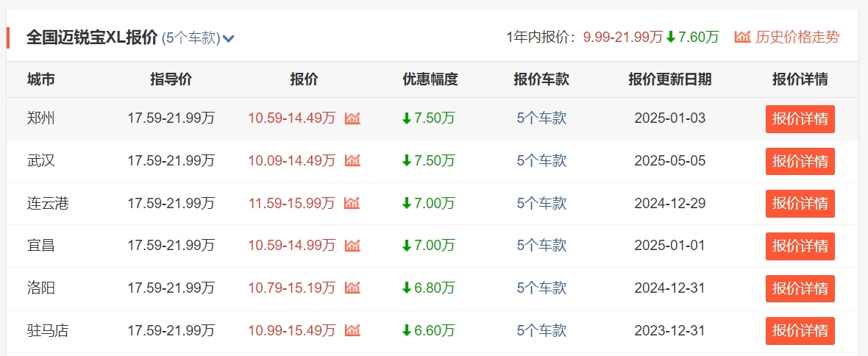Open price trend chart icon for 连云港
This screenshot has width=868, height=356.
coord(352,203)
